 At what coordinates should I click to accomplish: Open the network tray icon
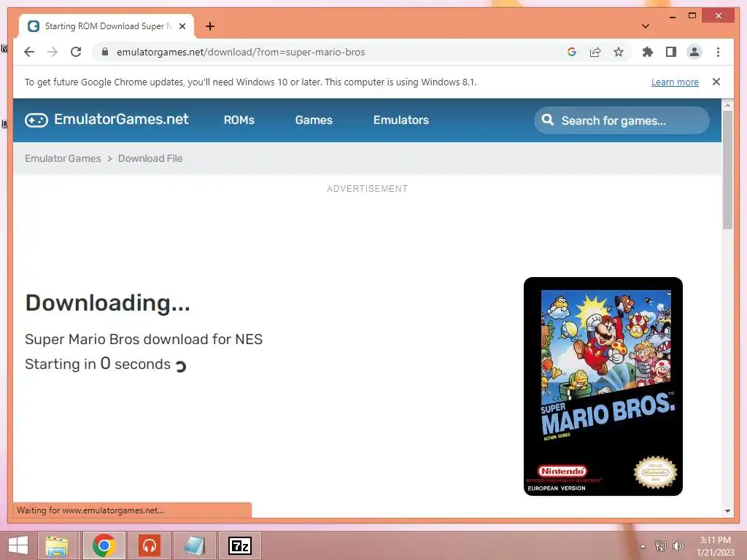(661, 546)
